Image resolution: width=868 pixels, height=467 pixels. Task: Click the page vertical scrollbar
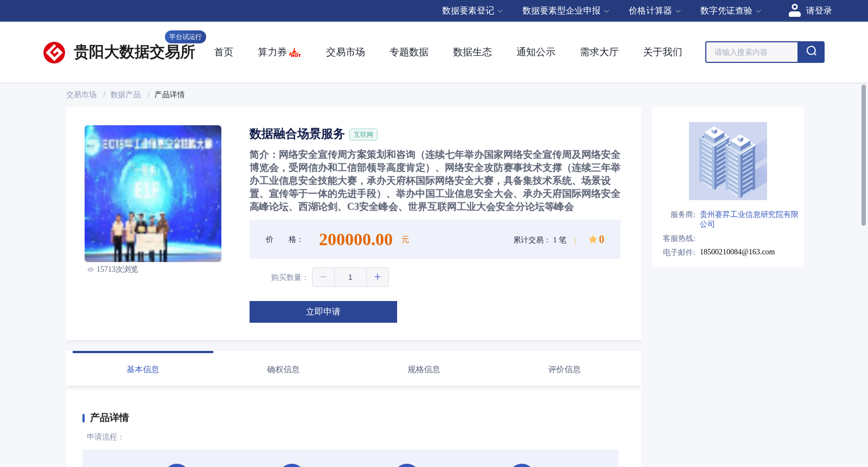click(864, 155)
